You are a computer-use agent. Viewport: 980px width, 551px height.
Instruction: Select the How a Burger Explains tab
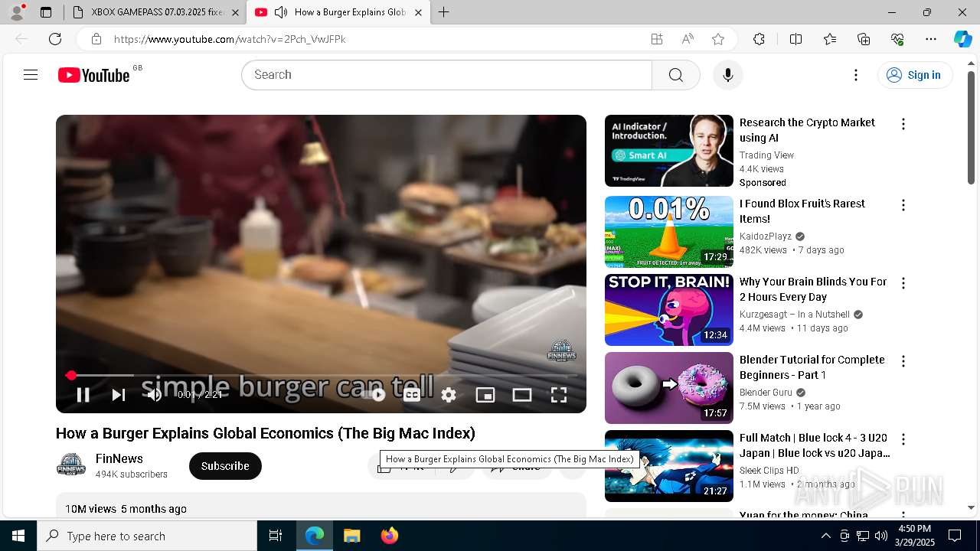(x=350, y=12)
